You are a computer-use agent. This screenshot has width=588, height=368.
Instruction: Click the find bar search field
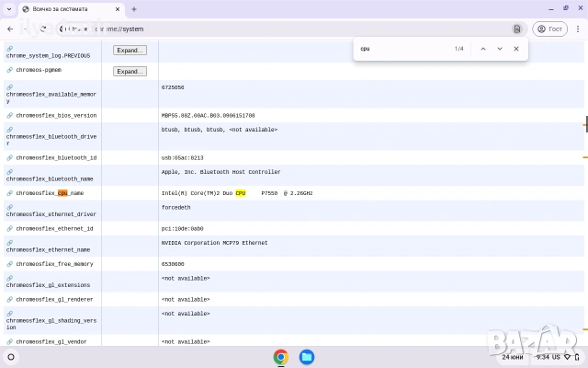pyautogui.click(x=403, y=49)
